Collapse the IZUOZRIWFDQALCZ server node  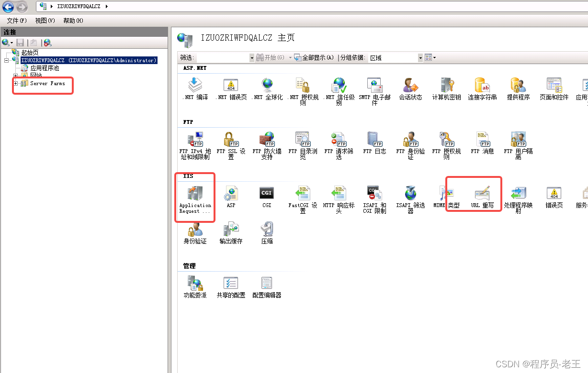click(7, 60)
